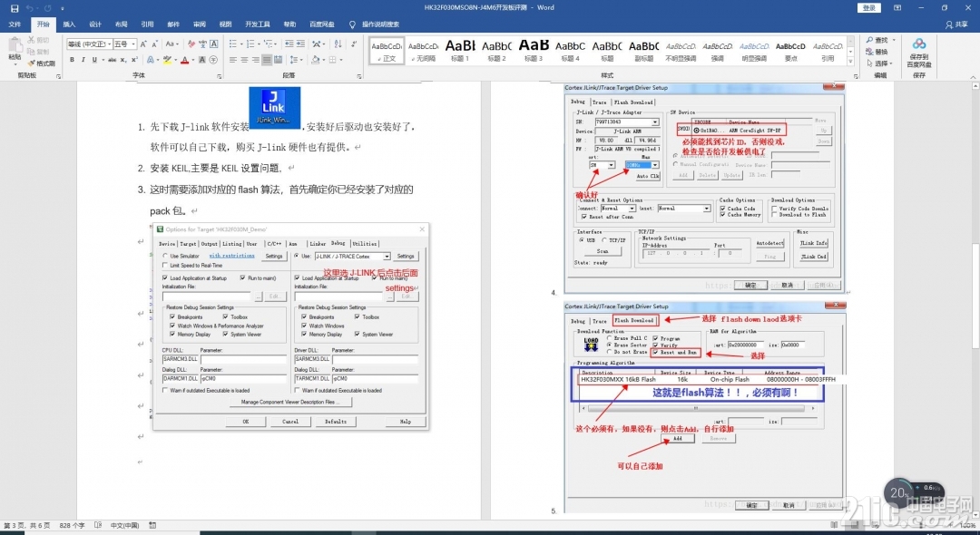The image size is (980, 535).
Task: Click Tell Me search box (操作说明搜索)
Action: 375,24
